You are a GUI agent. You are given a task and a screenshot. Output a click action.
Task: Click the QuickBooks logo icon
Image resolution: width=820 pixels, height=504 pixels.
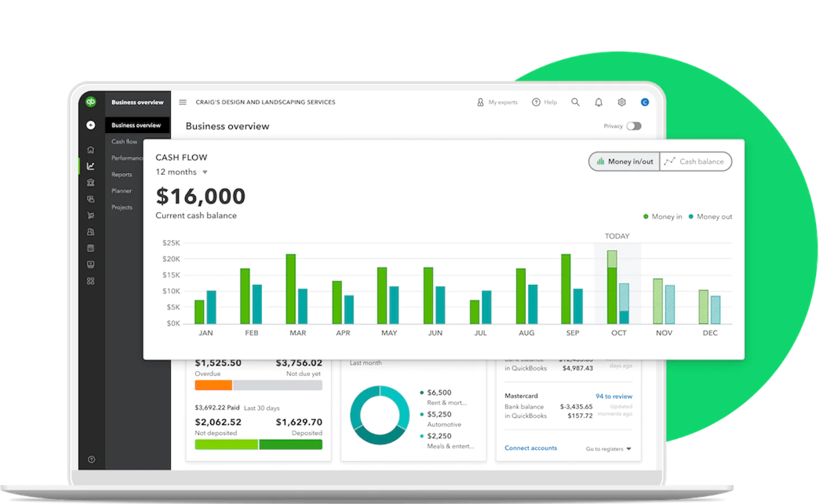90,102
